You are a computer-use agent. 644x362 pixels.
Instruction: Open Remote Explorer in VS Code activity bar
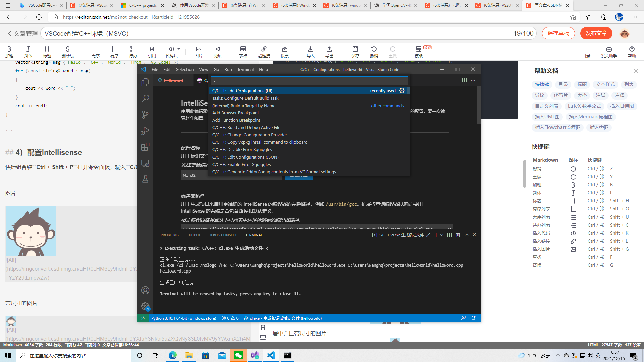point(145,163)
